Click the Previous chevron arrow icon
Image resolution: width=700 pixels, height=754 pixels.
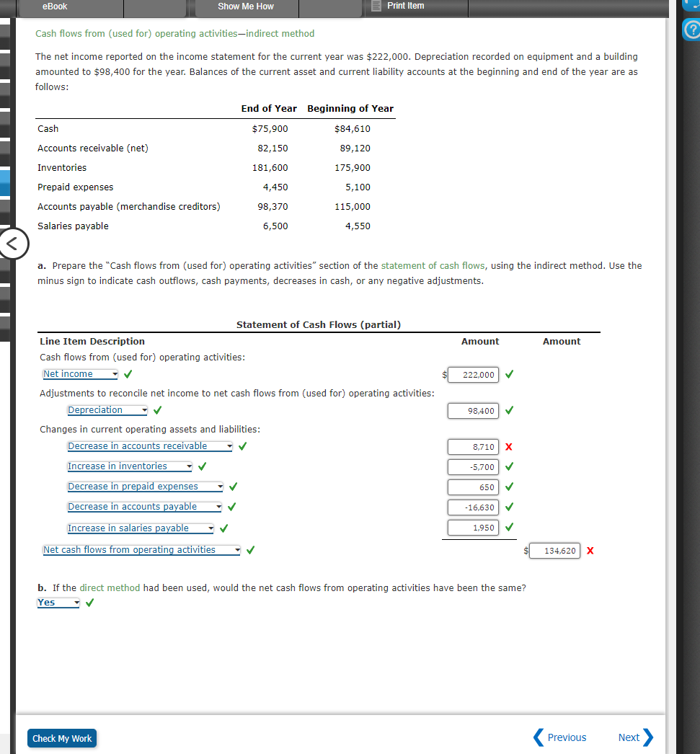pyautogui.click(x=538, y=737)
